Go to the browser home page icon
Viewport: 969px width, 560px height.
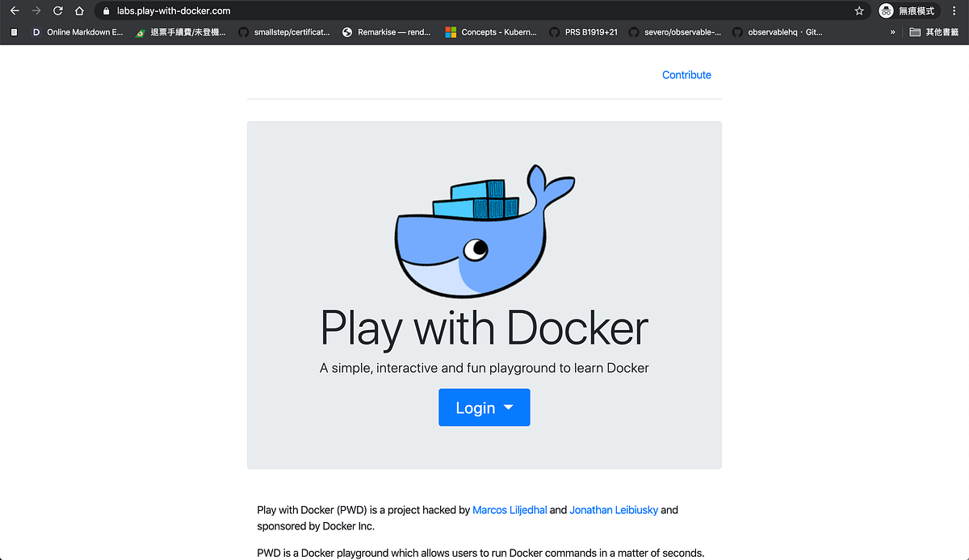pos(78,11)
